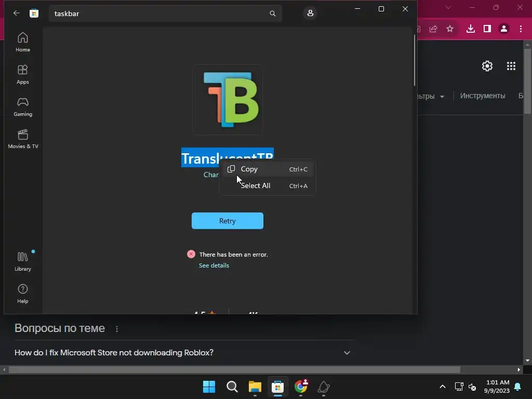Toggle the browser side panel icon
Image resolution: width=532 pixels, height=399 pixels.
[x=487, y=29]
